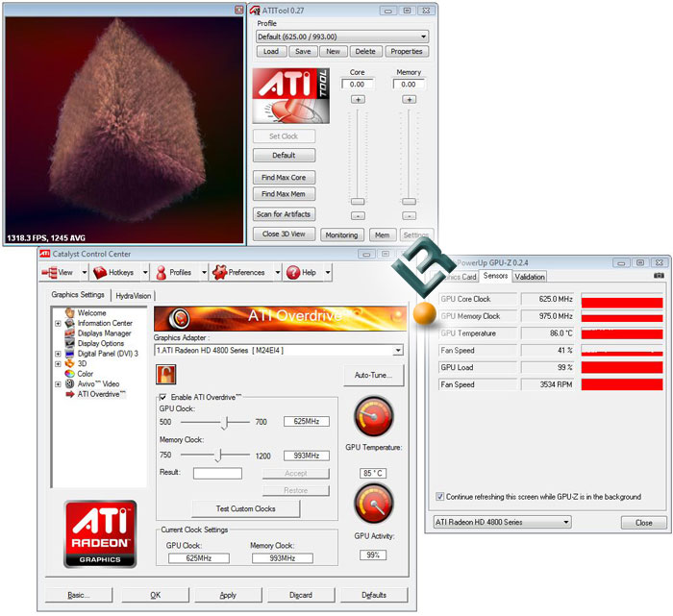Increase Memory clock with plus button
This screenshot has height=616, width=673.
pyautogui.click(x=409, y=100)
